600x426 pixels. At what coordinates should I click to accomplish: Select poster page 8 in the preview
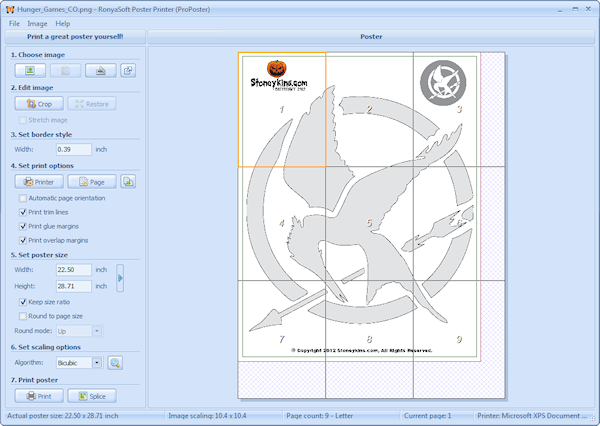point(369,339)
